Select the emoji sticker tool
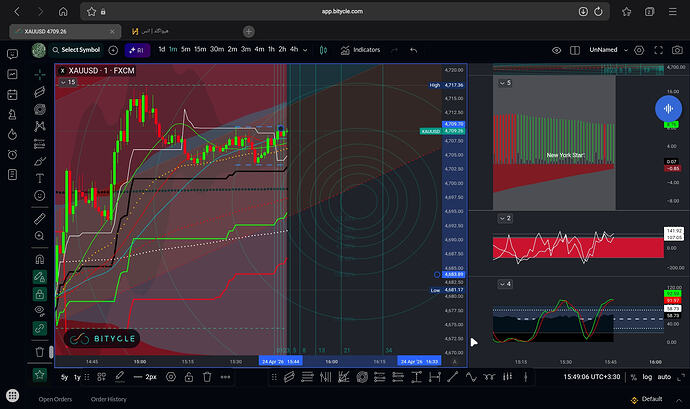 click(40, 195)
